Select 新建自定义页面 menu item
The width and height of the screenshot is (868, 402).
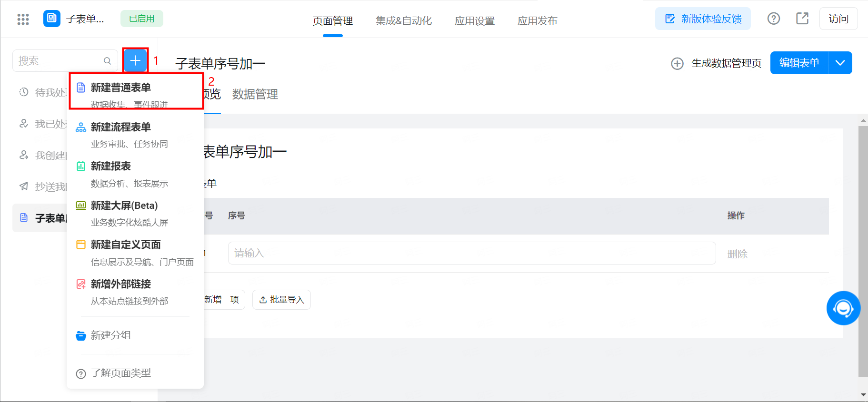(135, 253)
